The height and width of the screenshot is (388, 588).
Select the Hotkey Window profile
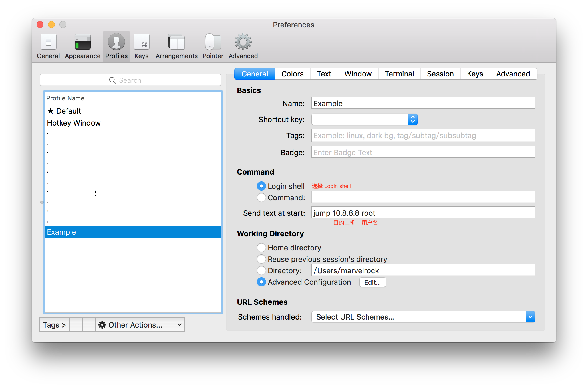pyautogui.click(x=133, y=123)
